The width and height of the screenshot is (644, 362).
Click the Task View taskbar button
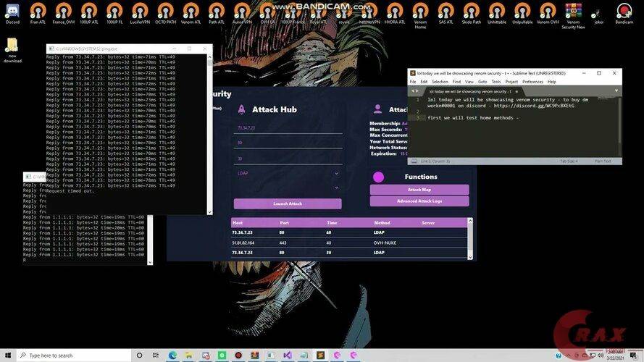click(156, 355)
